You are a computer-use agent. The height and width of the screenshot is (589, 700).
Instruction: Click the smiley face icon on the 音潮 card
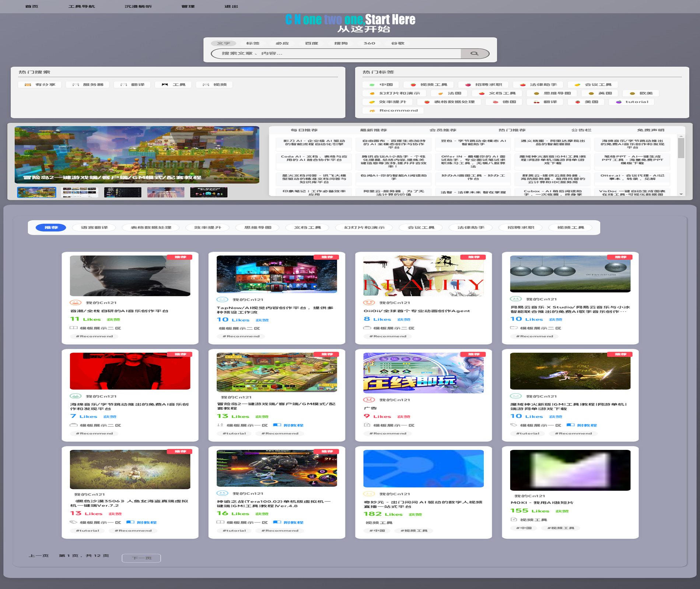[76, 303]
